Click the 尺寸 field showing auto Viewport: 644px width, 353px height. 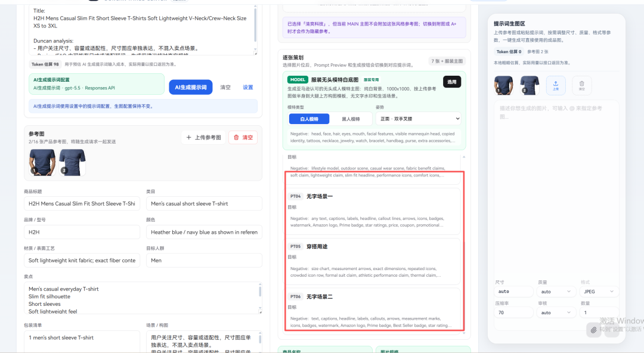(x=513, y=292)
